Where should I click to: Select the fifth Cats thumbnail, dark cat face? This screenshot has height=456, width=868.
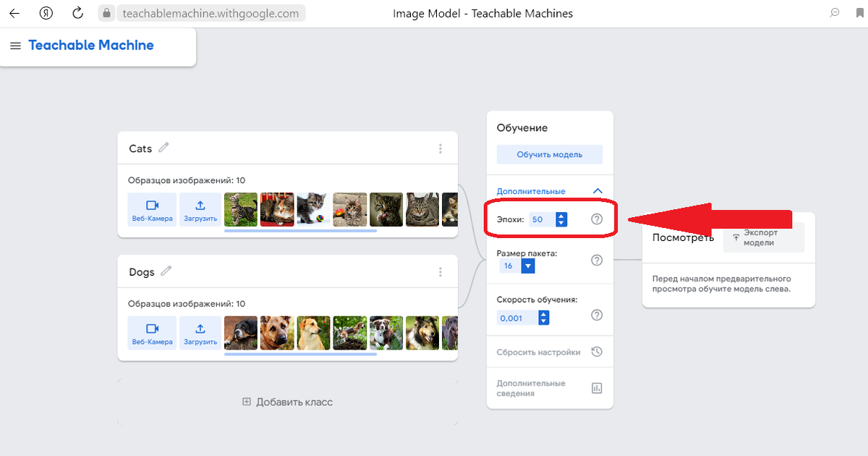coord(386,210)
